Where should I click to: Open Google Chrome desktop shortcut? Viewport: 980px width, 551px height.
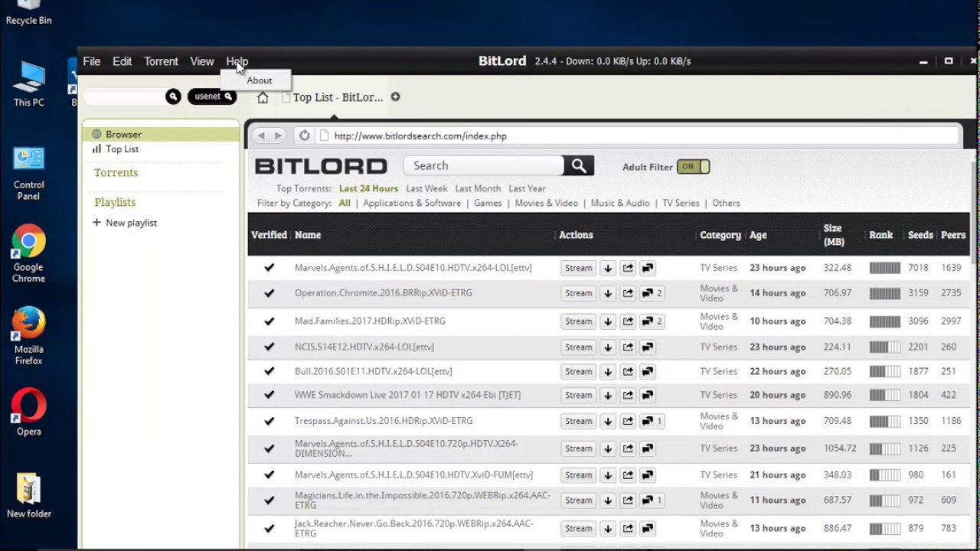28,254
